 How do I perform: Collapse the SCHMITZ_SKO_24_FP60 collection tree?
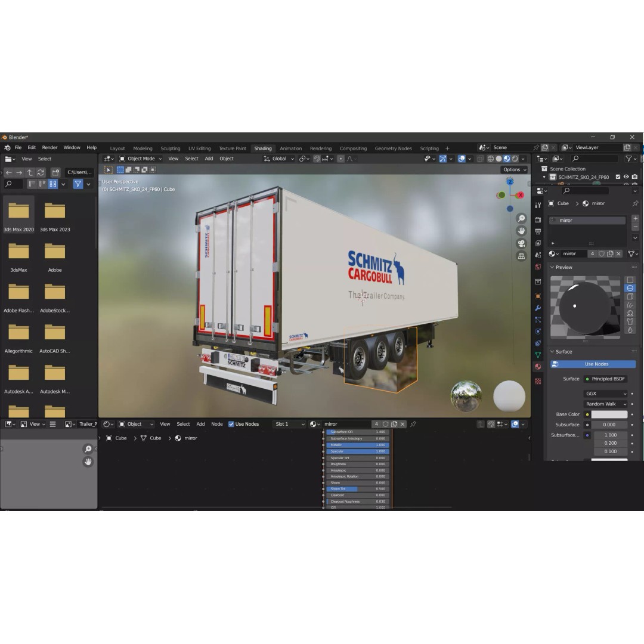click(x=544, y=178)
